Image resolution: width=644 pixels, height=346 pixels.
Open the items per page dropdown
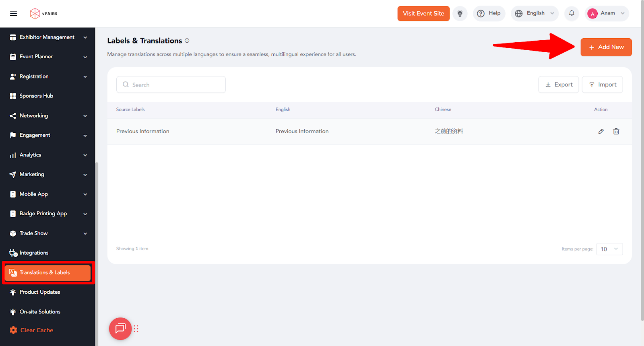tap(609, 249)
